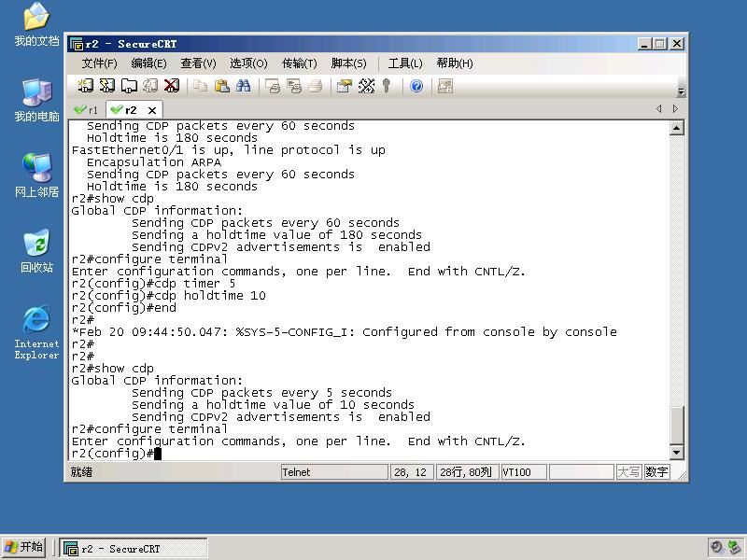This screenshot has height=560, width=747.
Task: Click the Connect in Tab icon
Action: [129, 86]
